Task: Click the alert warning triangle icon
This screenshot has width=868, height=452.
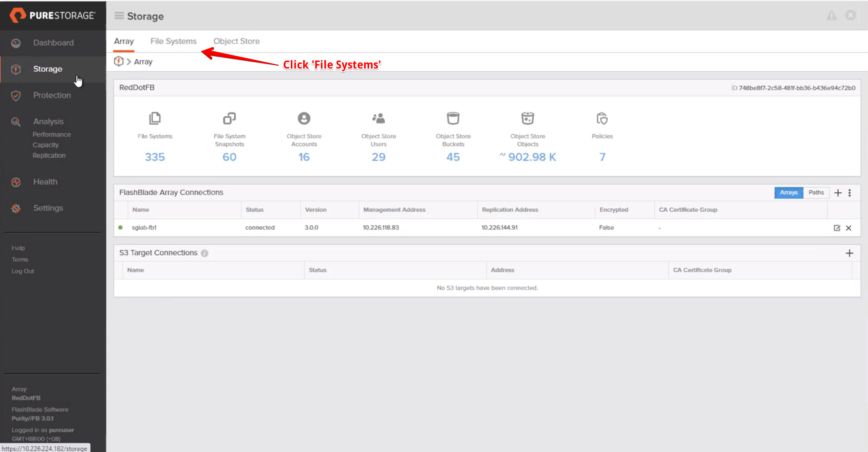Action: coord(832,15)
